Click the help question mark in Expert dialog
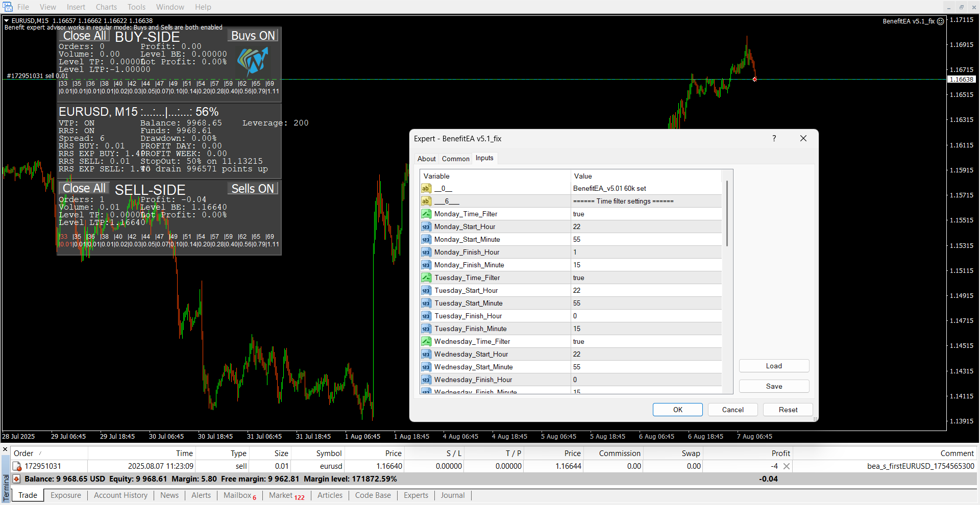 coord(774,138)
